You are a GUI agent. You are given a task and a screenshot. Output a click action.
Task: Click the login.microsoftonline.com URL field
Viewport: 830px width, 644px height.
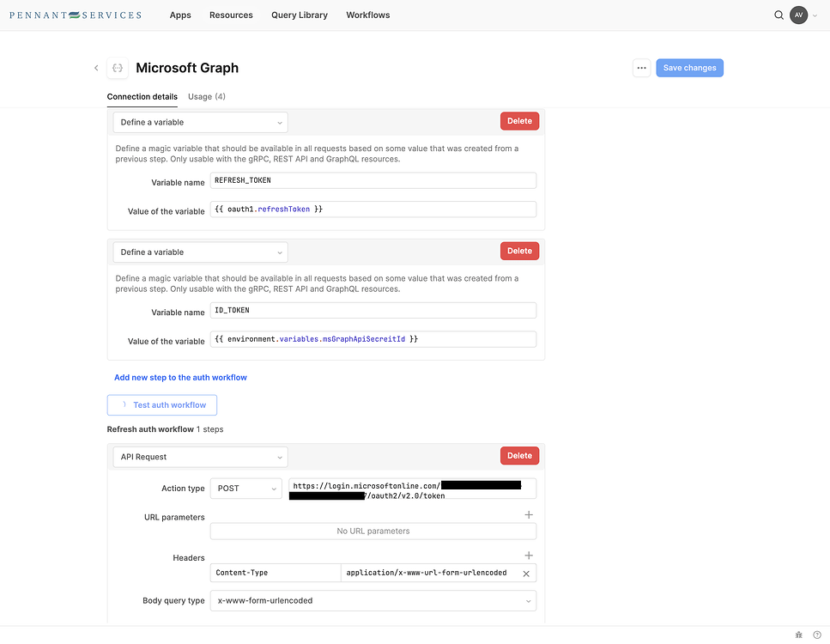(x=412, y=489)
